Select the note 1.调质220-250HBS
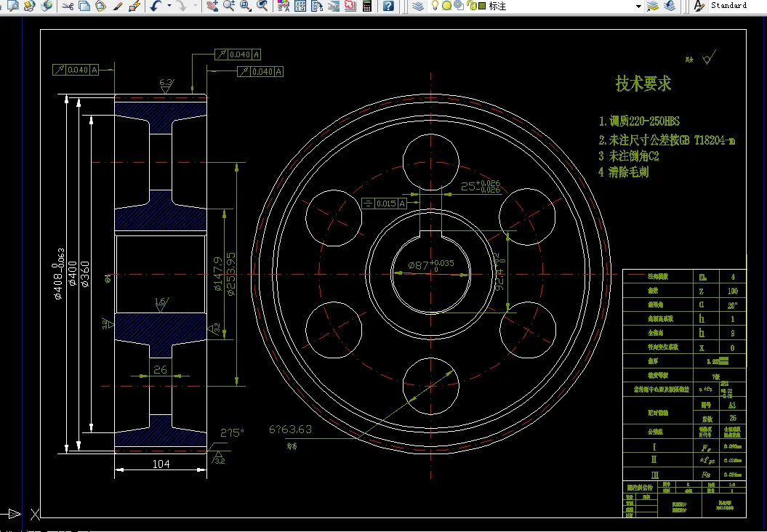 point(639,121)
